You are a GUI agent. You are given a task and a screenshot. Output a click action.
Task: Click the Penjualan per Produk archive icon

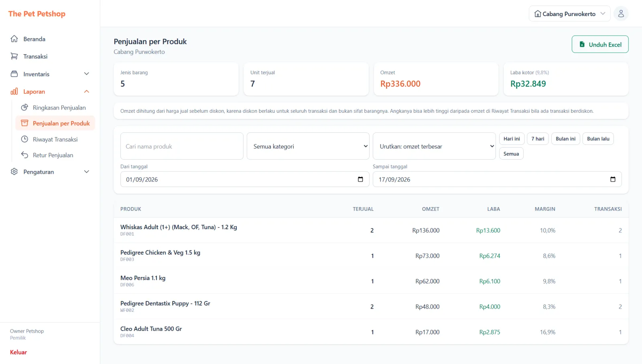(x=24, y=123)
